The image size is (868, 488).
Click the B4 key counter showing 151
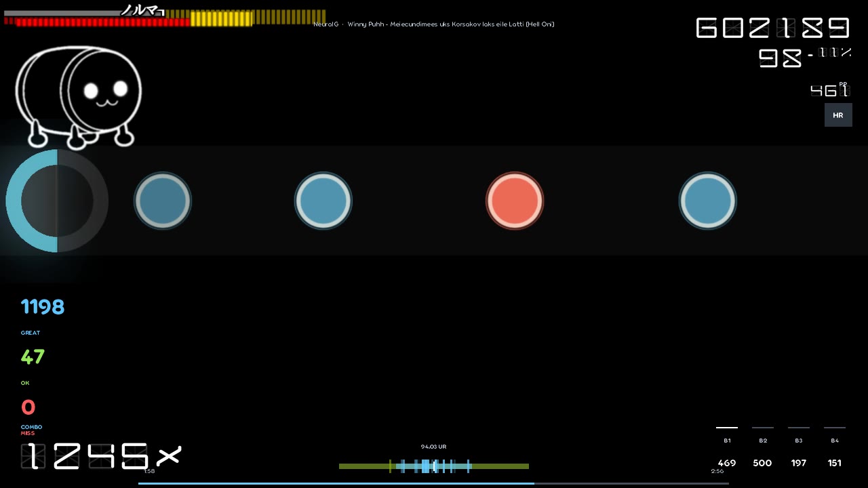click(835, 447)
